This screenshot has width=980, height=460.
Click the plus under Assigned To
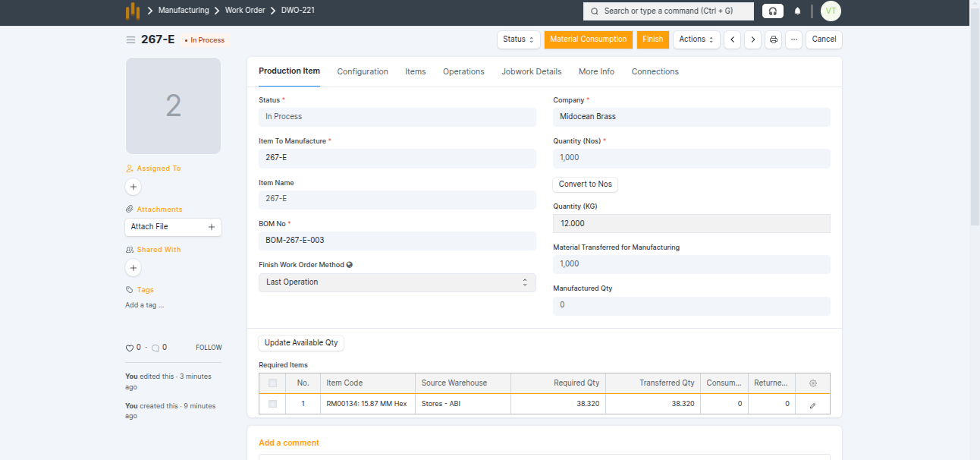click(133, 186)
